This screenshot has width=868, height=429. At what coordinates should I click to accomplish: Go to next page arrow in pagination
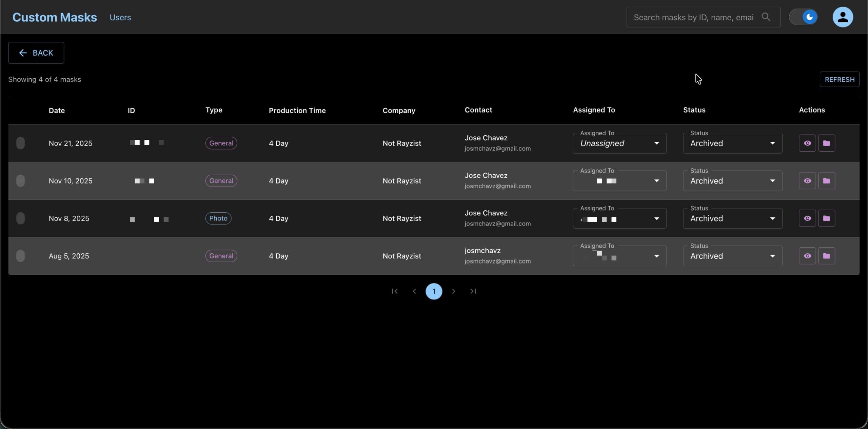(x=453, y=291)
